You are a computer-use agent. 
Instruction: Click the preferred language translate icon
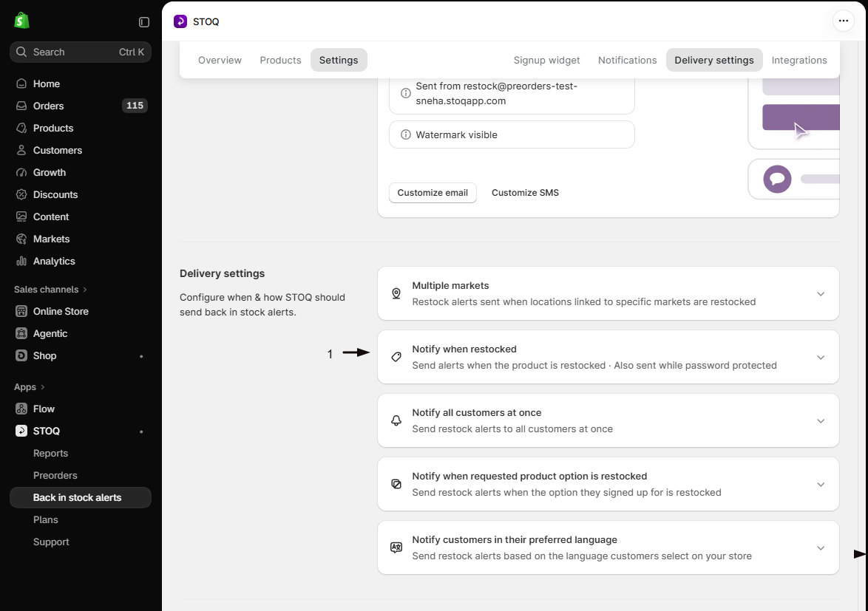pyautogui.click(x=396, y=547)
